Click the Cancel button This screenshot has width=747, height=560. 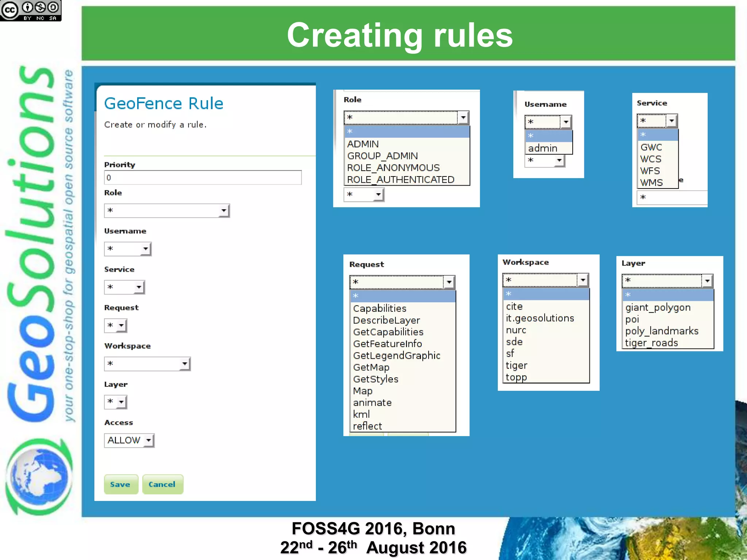[x=163, y=485]
